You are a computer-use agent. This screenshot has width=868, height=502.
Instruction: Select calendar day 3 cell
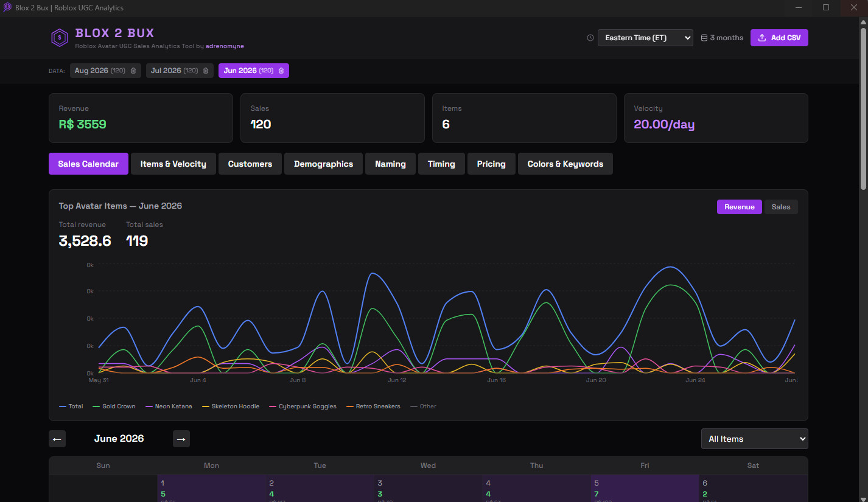click(x=428, y=488)
